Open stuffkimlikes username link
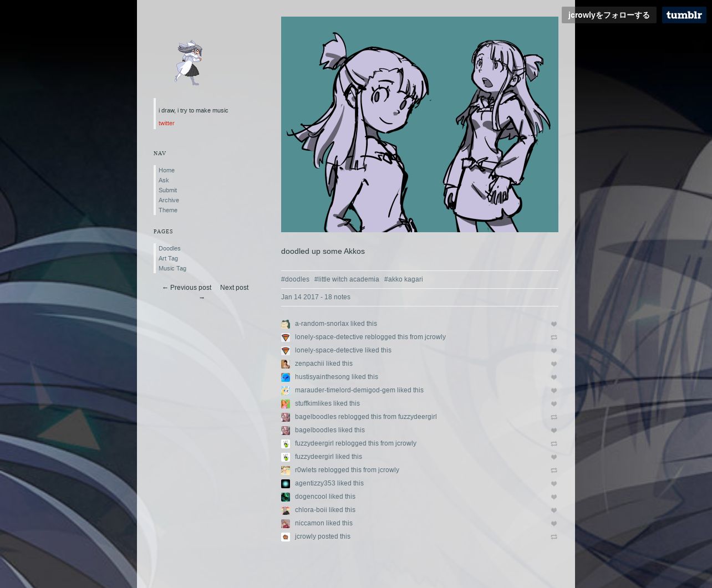Image resolution: width=712 pixels, height=588 pixels. point(313,403)
